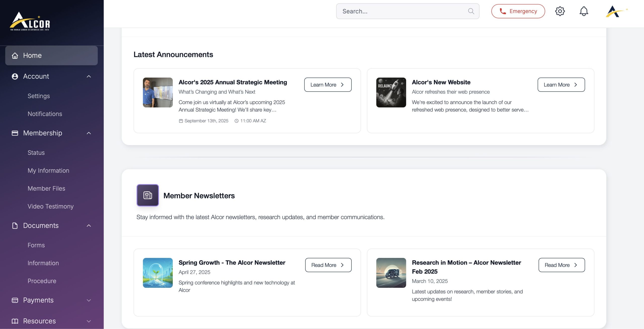644x329 pixels.
Task: Read More on Spring Growth newsletter
Action: point(328,265)
